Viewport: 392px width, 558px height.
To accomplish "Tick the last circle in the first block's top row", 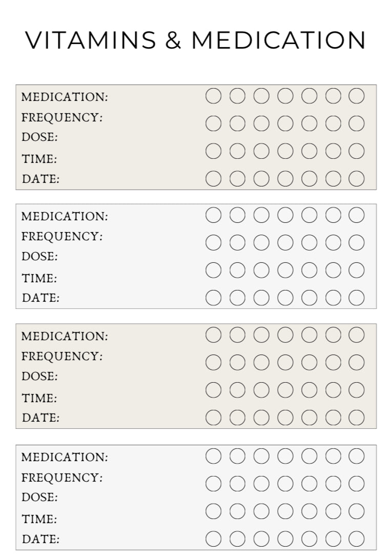I will (357, 96).
